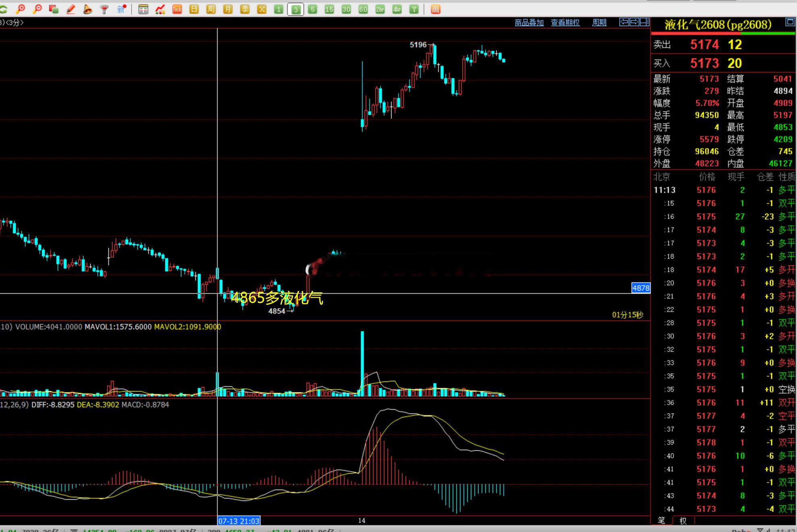The image size is (797, 532).
Task: Open the news 新 icon
Action: (121, 9)
